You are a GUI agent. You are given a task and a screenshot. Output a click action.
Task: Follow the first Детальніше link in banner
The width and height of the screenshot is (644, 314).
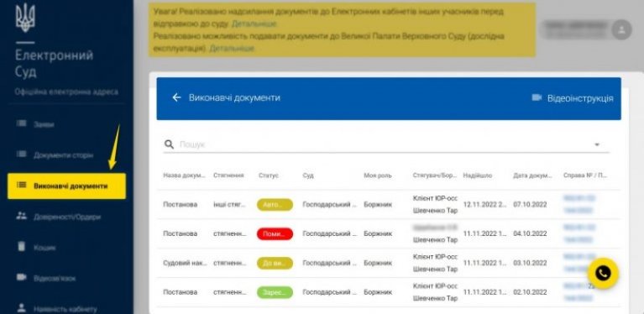pyautogui.click(x=254, y=24)
